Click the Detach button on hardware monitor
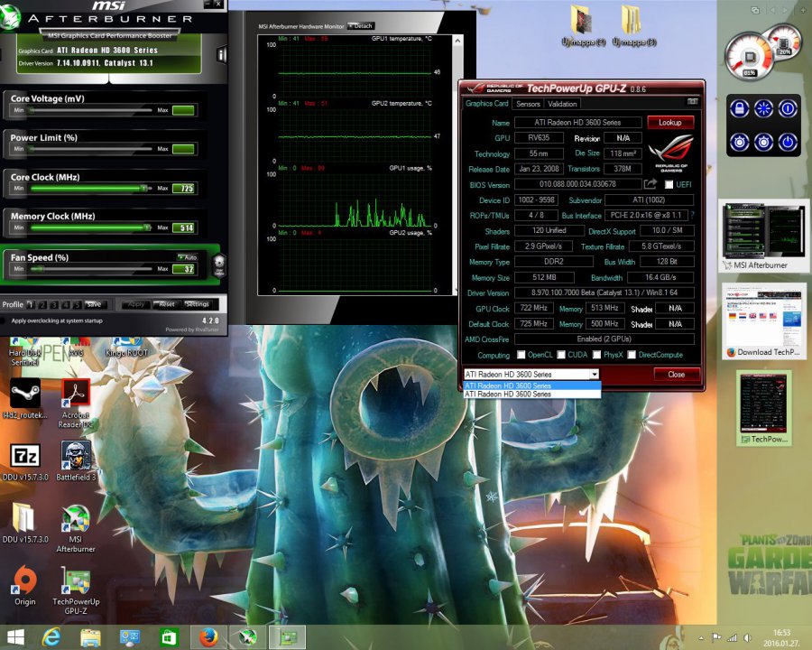This screenshot has height=650, width=812. point(360,26)
